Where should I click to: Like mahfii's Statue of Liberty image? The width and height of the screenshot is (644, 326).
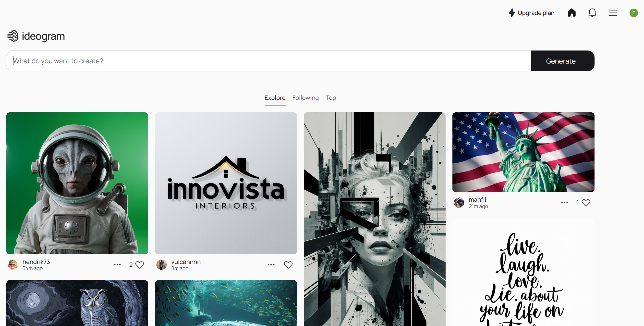586,203
